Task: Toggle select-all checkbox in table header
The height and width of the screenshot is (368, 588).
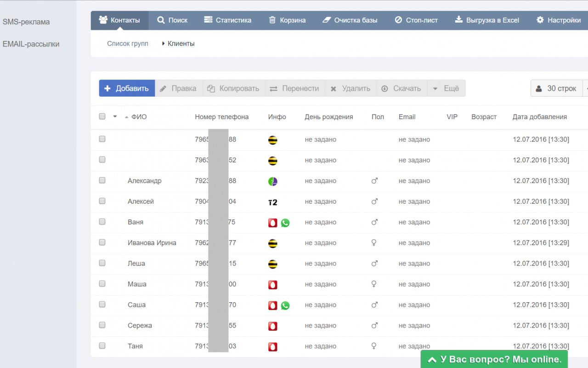Action: [102, 116]
